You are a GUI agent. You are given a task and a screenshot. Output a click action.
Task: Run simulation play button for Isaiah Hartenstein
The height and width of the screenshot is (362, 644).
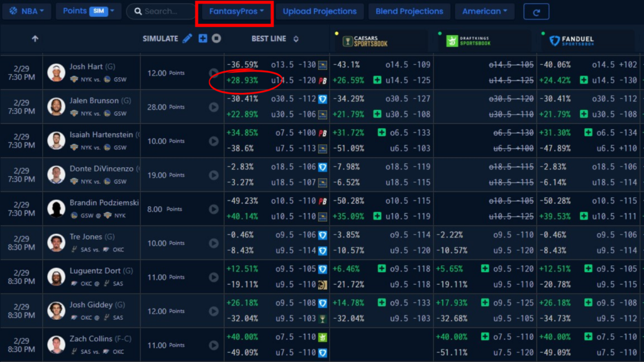(214, 141)
